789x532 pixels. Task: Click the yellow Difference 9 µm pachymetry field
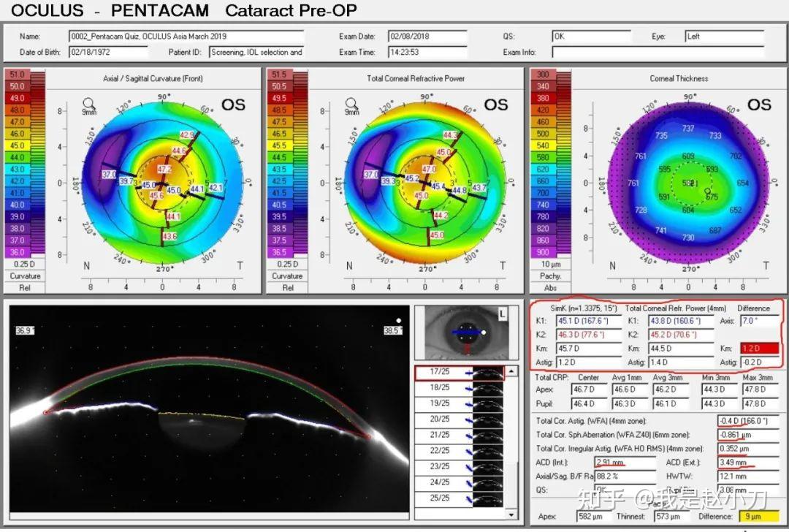pyautogui.click(x=759, y=517)
